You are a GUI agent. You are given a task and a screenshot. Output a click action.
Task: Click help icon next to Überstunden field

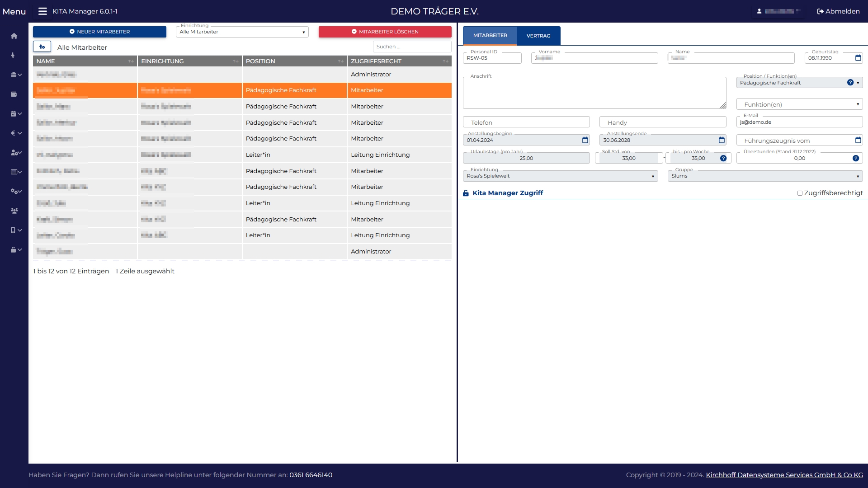tap(855, 158)
